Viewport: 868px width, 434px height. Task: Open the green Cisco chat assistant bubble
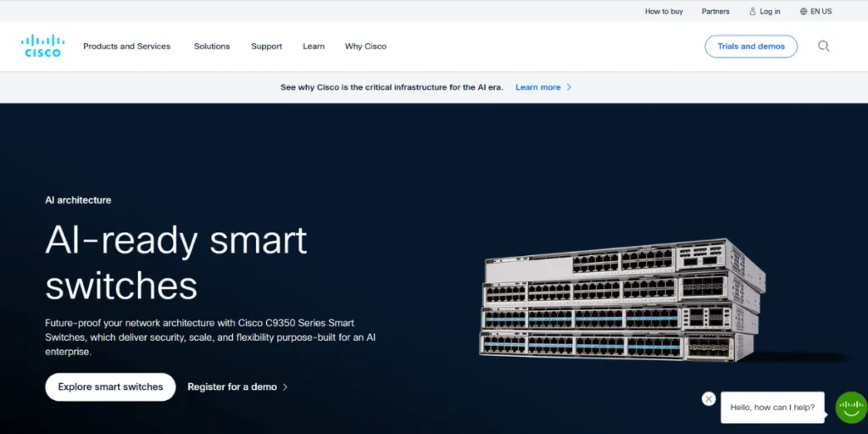coord(851,408)
